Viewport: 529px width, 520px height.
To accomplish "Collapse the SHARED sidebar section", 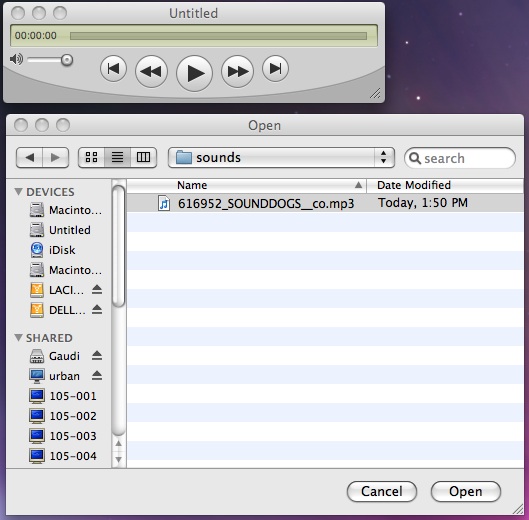I will [19, 337].
